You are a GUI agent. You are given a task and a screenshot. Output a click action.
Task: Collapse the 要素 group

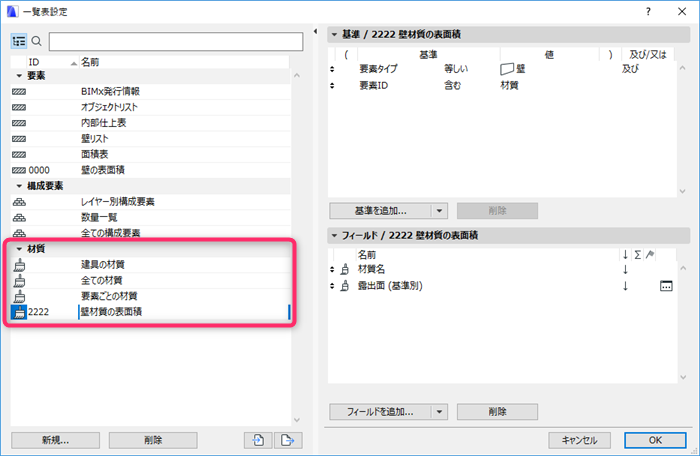19,76
